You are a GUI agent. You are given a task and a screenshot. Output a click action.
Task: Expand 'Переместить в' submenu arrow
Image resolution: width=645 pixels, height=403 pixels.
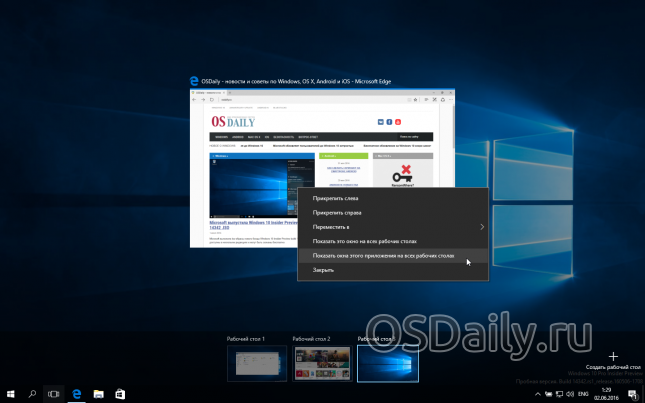[x=481, y=227]
